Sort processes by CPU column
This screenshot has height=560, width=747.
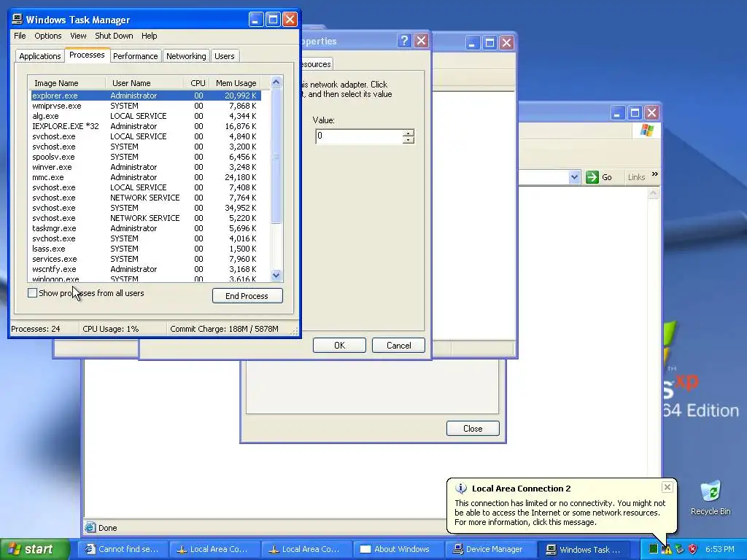pyautogui.click(x=197, y=83)
